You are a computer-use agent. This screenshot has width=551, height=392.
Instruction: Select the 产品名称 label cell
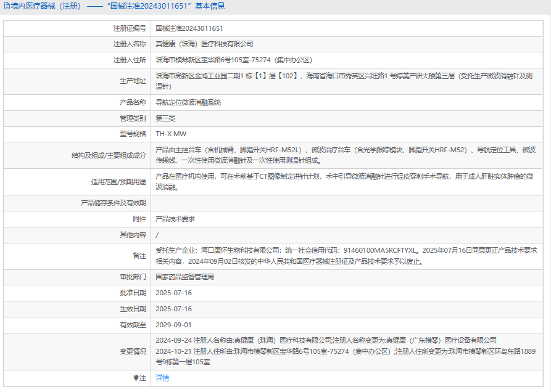(x=77, y=102)
